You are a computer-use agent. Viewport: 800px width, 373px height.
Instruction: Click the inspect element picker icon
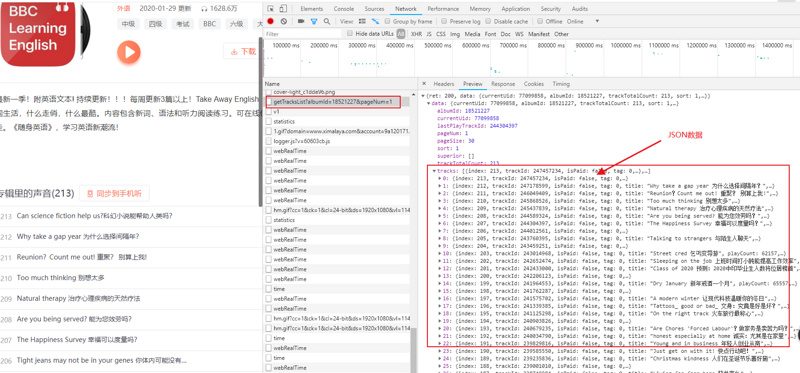pos(271,9)
